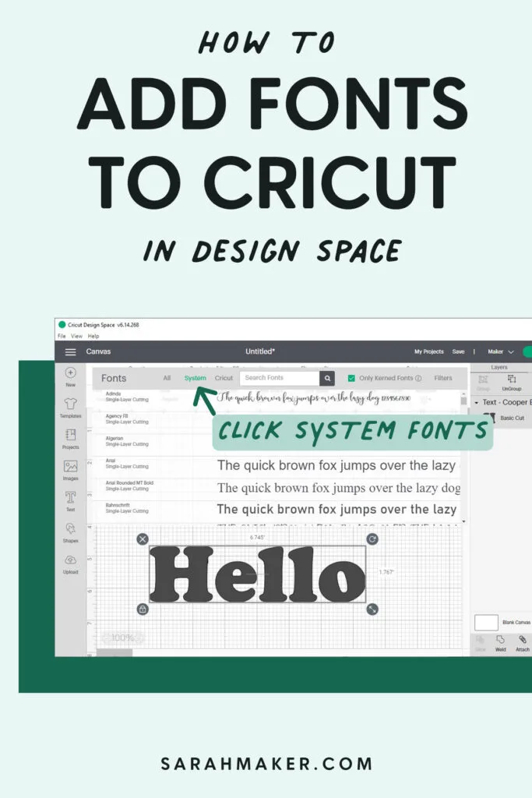Select the Adinda font row
The image size is (532, 798).
275,397
